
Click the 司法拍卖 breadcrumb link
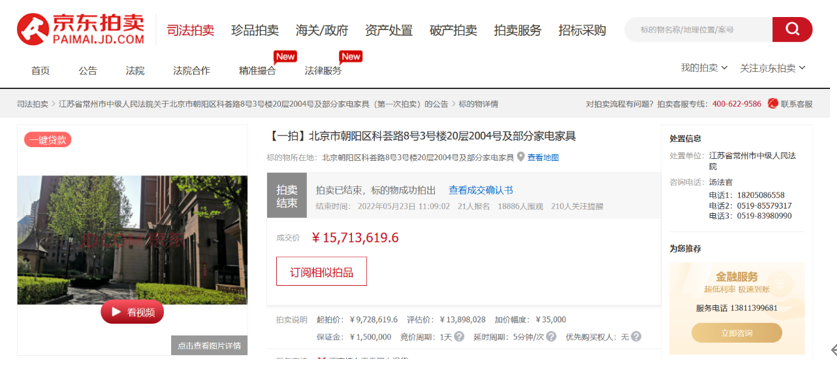click(33, 104)
